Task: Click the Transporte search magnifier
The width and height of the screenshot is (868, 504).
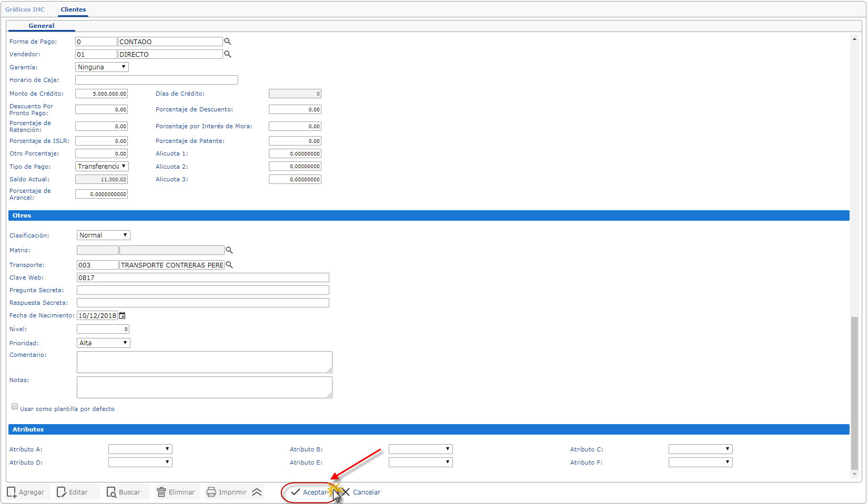Action: 229,265
